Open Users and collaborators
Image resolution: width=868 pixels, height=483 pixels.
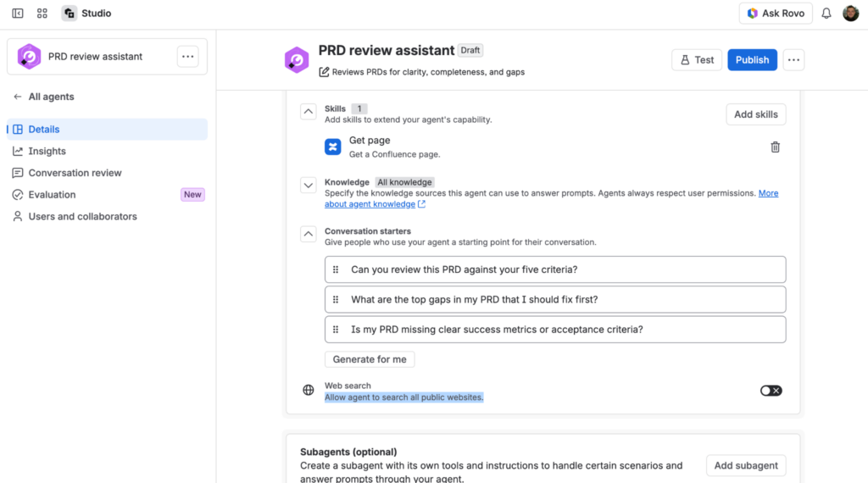(x=108, y=216)
